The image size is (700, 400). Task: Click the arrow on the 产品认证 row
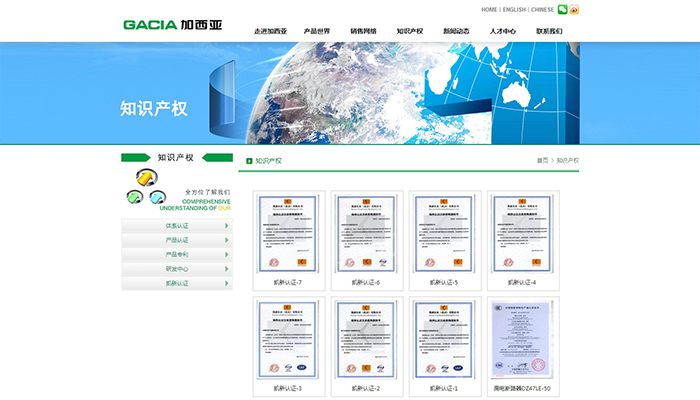click(x=226, y=240)
